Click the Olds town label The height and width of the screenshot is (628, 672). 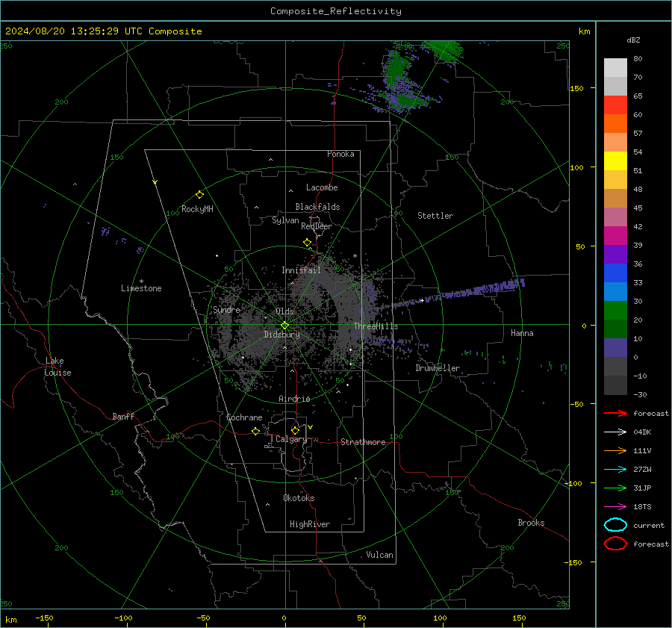pos(284,311)
